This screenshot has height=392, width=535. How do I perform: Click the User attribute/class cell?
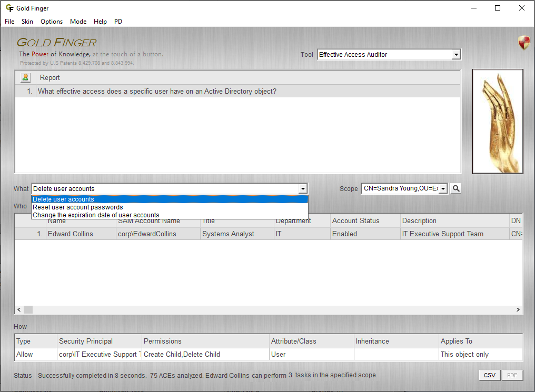(312, 354)
